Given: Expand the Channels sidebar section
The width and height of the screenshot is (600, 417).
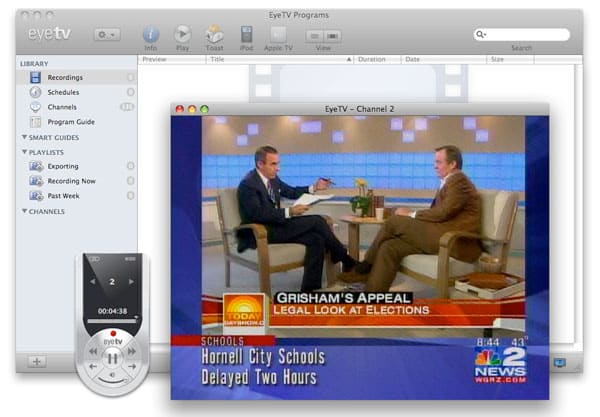Looking at the screenshot, I should point(24,212).
